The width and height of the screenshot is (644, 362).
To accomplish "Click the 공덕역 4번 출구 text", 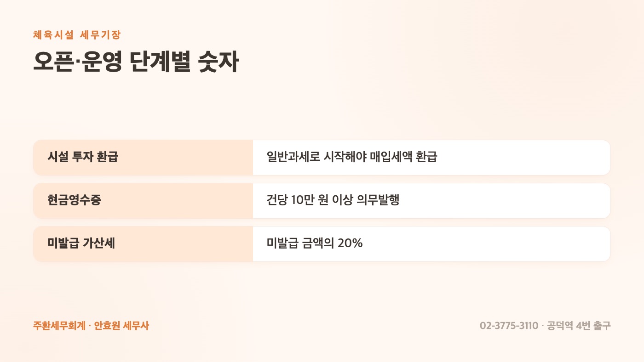I will click(579, 326).
